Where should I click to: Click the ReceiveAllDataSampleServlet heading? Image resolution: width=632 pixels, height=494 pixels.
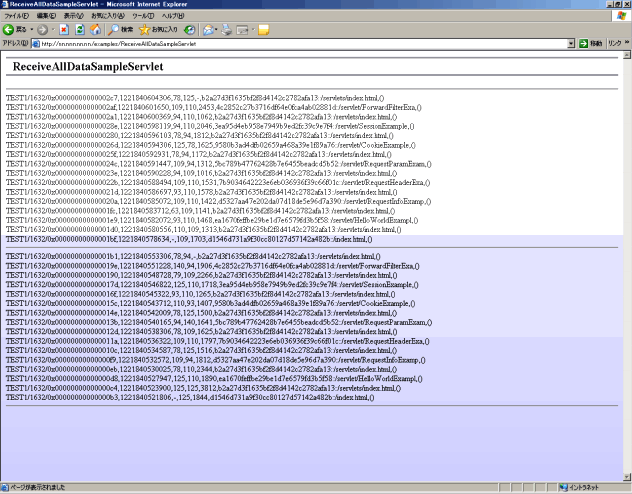pyautogui.click(x=88, y=66)
